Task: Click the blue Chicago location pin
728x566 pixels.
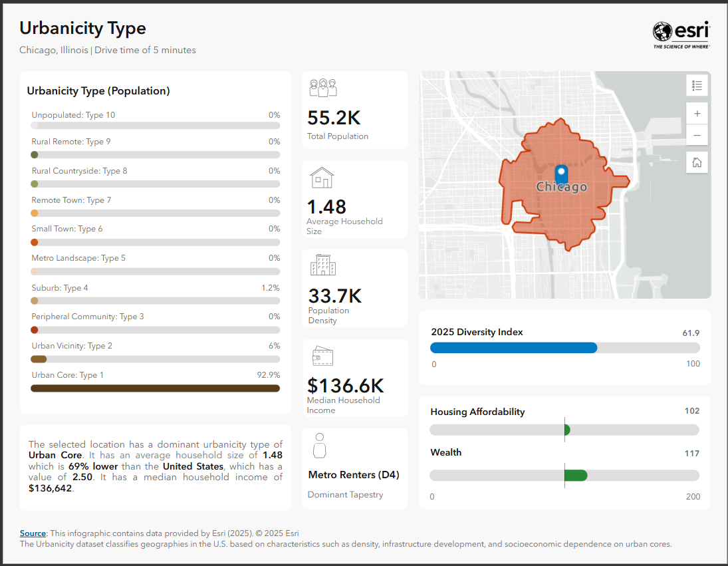Action: [x=561, y=174]
